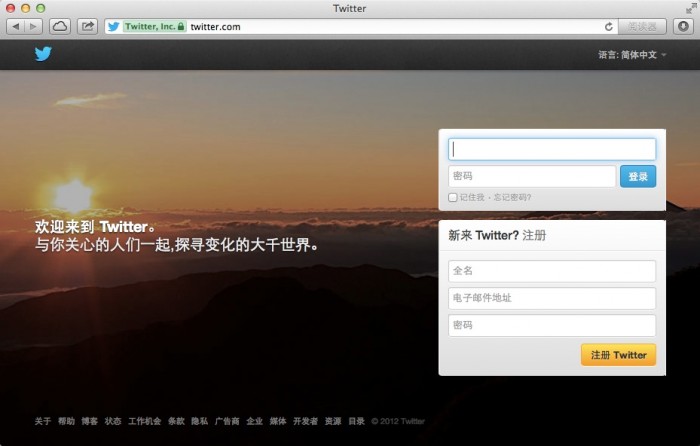Click the blue 登录 button
700x446 pixels.
(638, 176)
